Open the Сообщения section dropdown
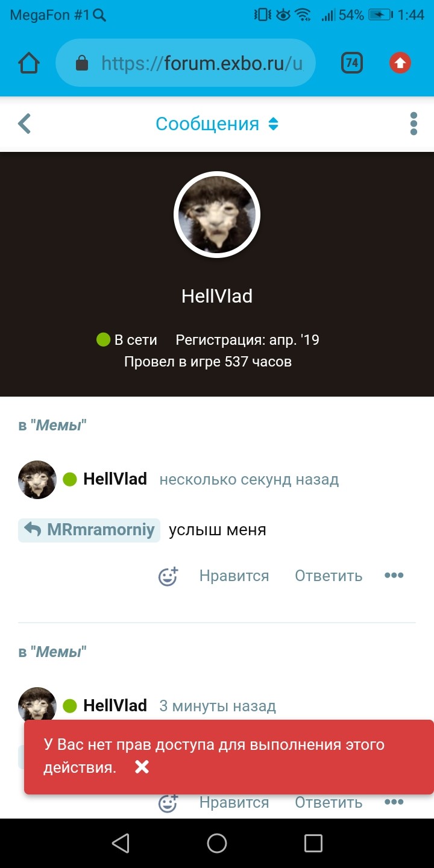 click(217, 124)
